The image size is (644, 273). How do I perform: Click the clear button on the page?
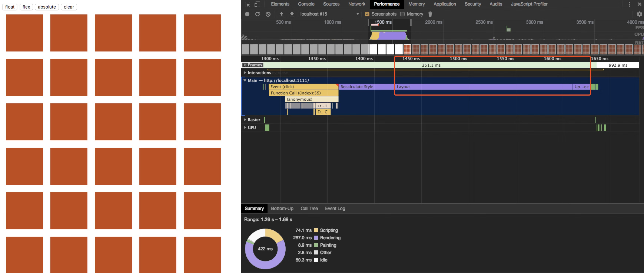pos(69,7)
